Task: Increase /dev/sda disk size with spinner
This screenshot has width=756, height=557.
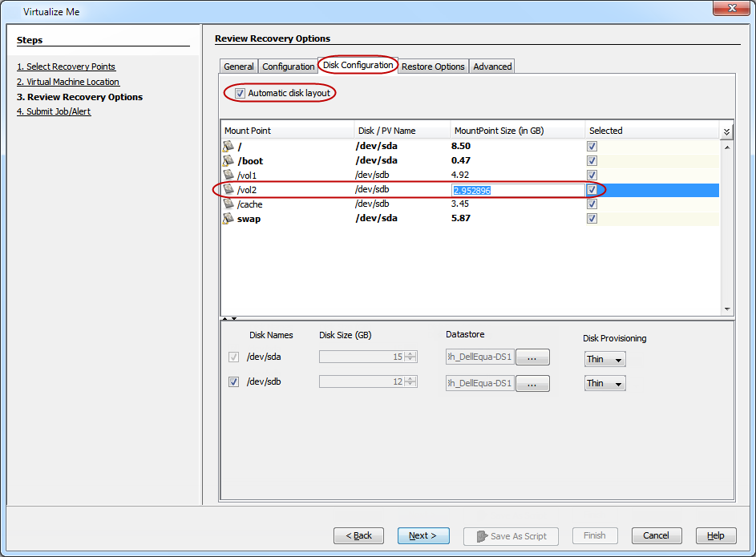Action: [x=410, y=354]
